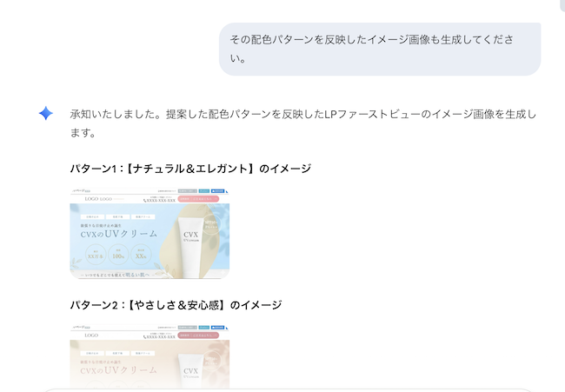This screenshot has height=392, width=565.
Task: Click the XX万本 circle badge in Pattern 1 image
Action: coord(96,255)
